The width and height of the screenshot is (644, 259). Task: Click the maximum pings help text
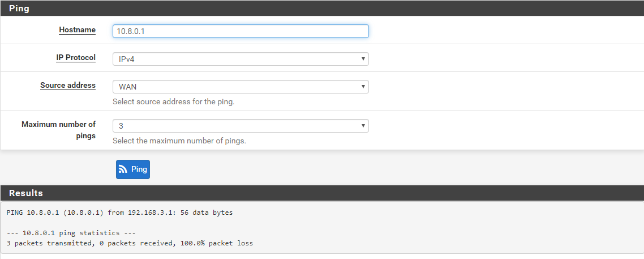pyautogui.click(x=179, y=141)
